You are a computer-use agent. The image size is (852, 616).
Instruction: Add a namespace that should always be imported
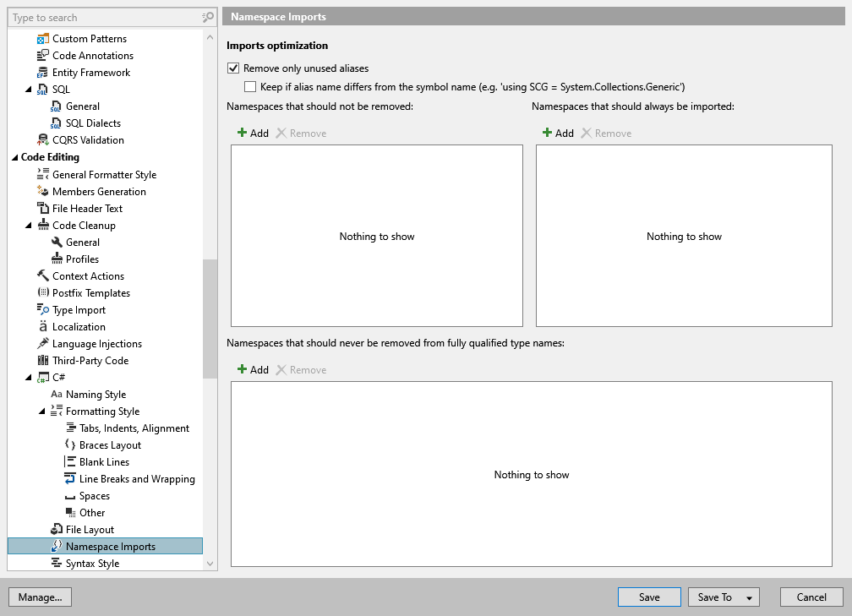pyautogui.click(x=558, y=133)
